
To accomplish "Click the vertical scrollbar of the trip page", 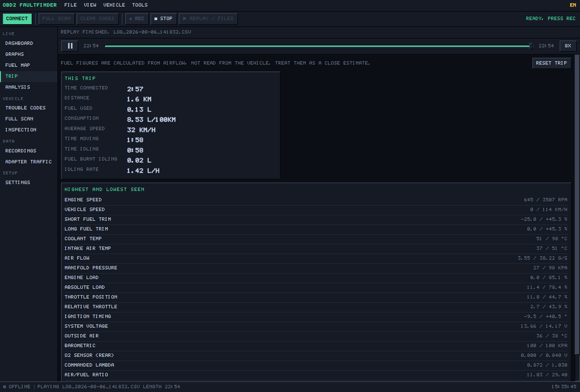I will pos(577,204).
